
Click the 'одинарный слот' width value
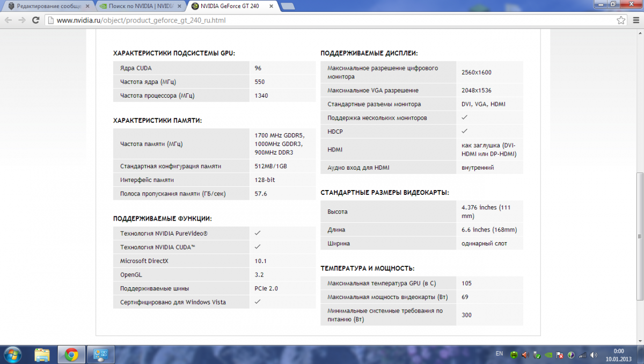click(484, 244)
